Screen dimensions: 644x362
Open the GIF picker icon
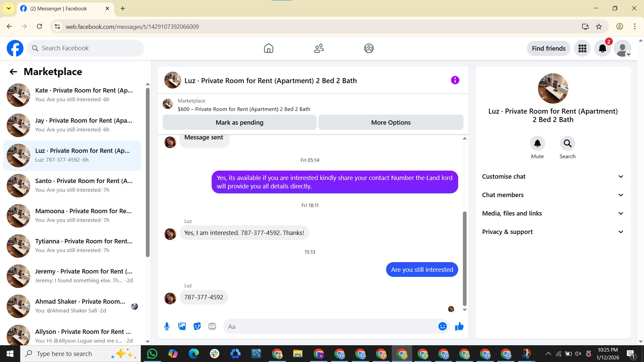click(212, 326)
